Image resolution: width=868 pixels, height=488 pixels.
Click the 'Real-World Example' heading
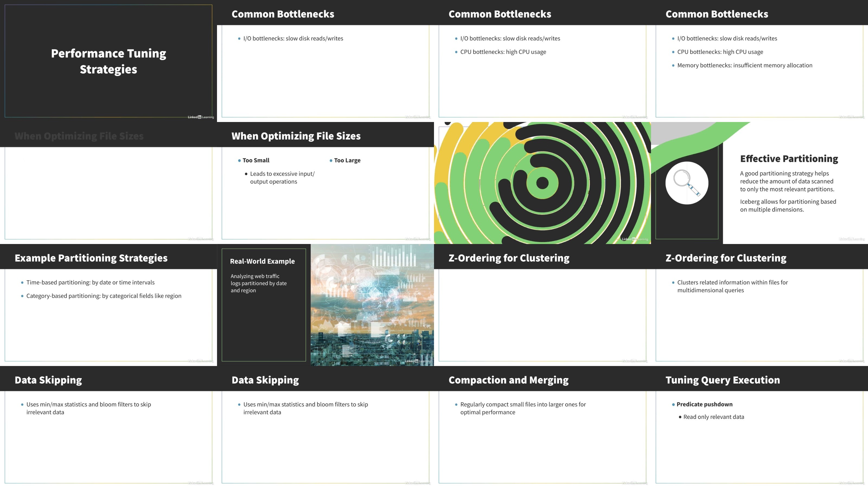[262, 261]
